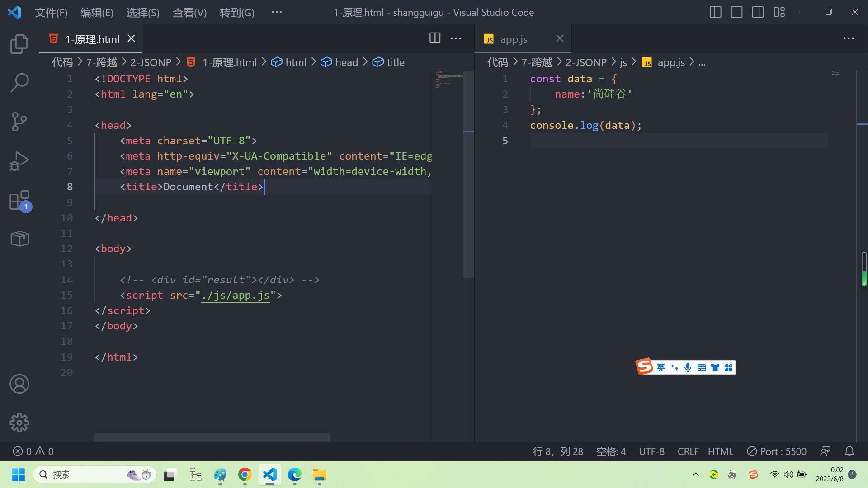Show errors and warnings in status bar

coord(33,451)
